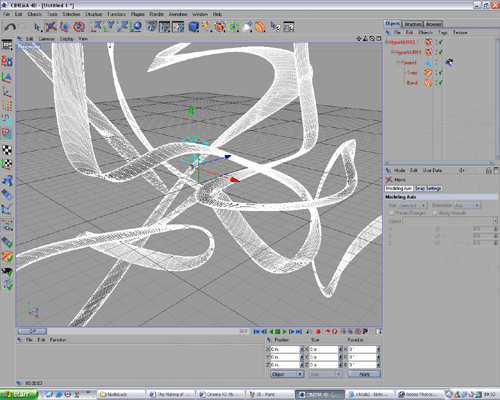Adjust the Y modeling axis slider
The width and height of the screenshot is (500, 400).
pyautogui.click(x=437, y=236)
